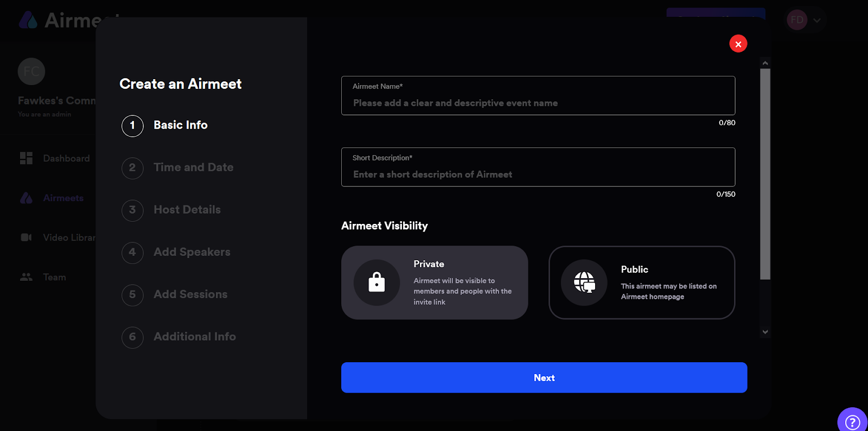The image size is (868, 431).
Task: Go to Add Speakers step
Action: (x=192, y=252)
